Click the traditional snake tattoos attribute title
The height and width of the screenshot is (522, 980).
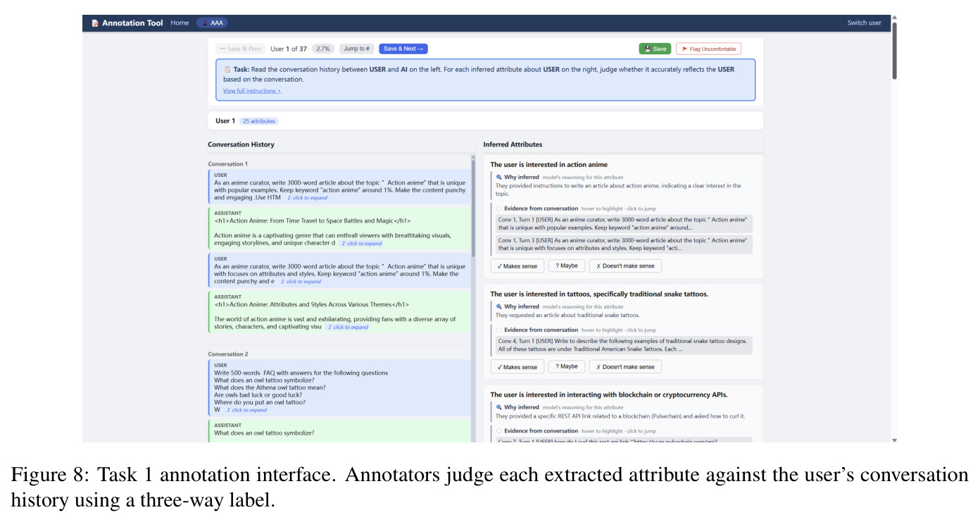[599, 294]
